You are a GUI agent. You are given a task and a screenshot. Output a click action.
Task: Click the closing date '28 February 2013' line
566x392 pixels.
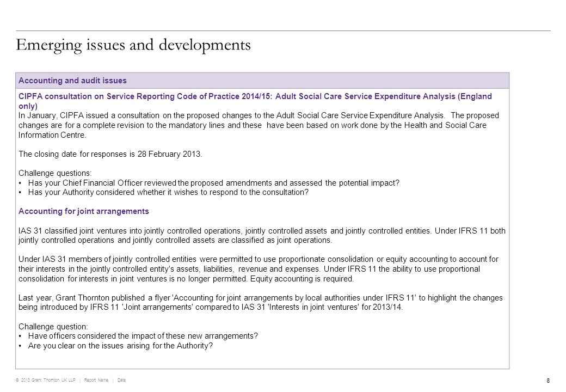point(110,154)
